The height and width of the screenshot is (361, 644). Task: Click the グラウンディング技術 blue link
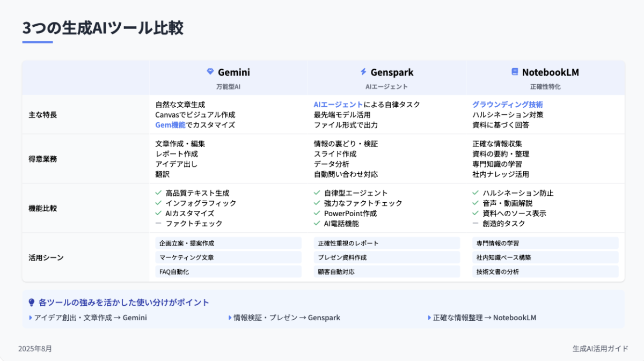tap(507, 105)
